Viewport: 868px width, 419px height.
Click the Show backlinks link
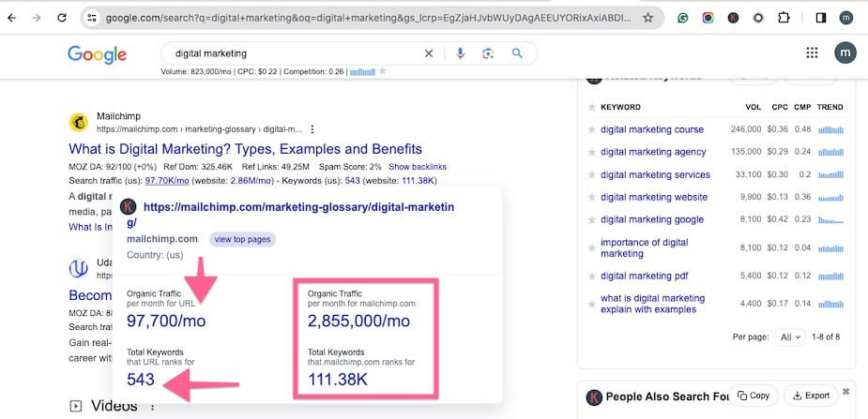418,167
